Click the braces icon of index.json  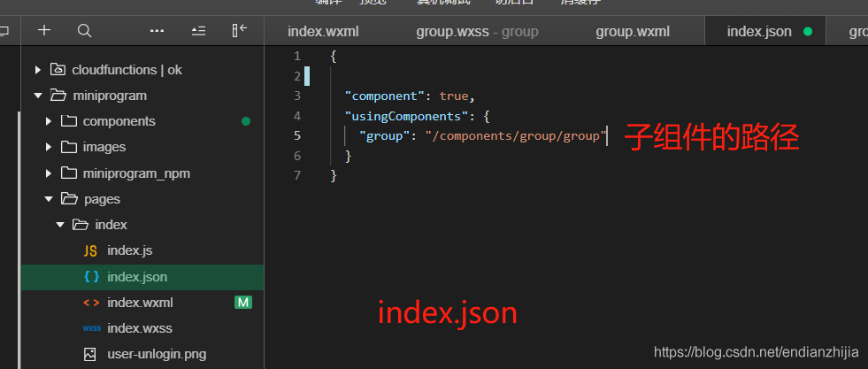tap(91, 277)
